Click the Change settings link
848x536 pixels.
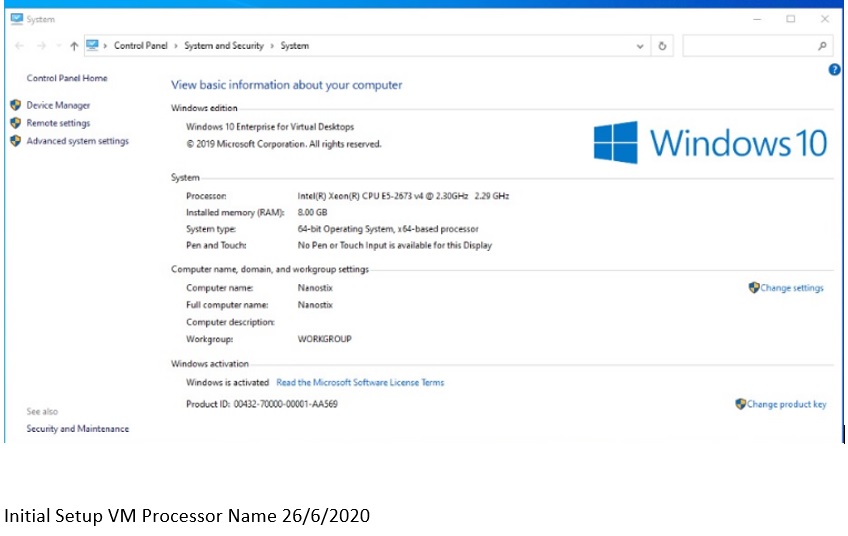click(x=792, y=288)
